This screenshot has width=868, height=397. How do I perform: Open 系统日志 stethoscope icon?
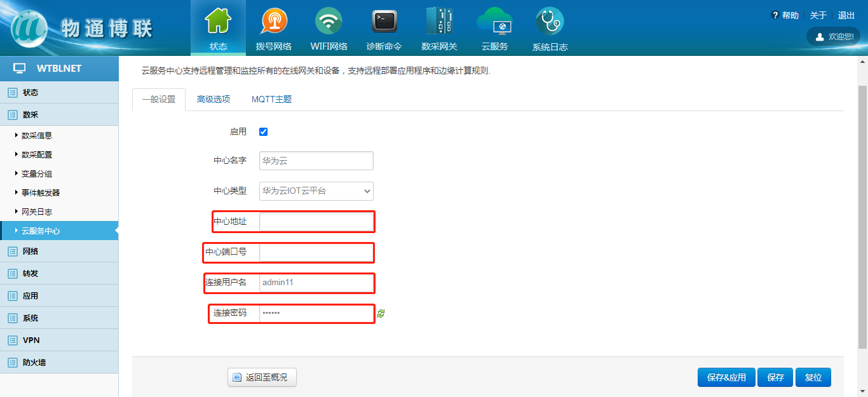pos(550,22)
